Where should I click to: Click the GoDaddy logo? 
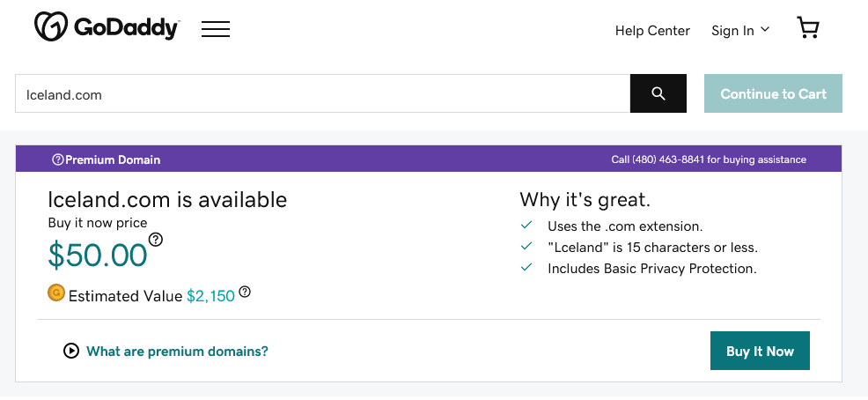pyautogui.click(x=107, y=26)
